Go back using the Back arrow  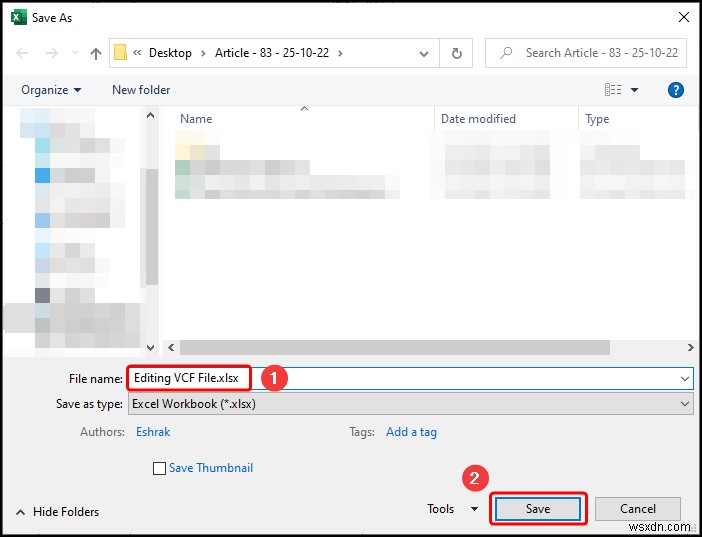point(22,53)
